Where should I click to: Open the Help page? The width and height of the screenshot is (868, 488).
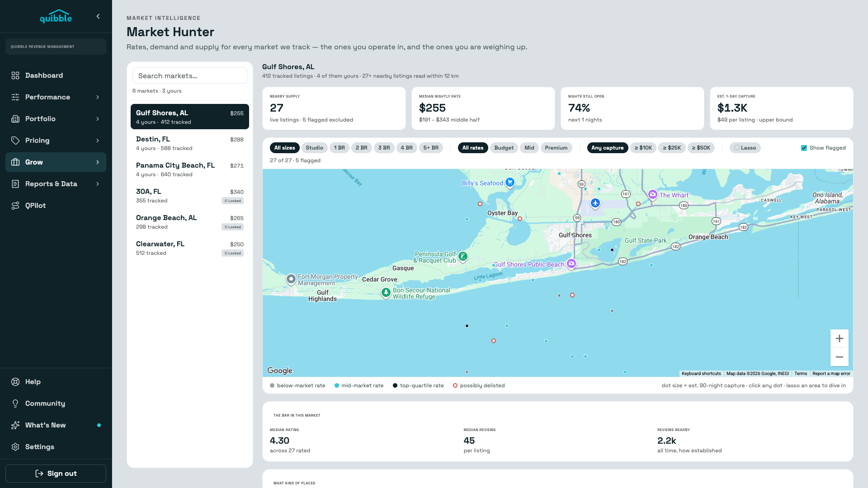point(56,382)
